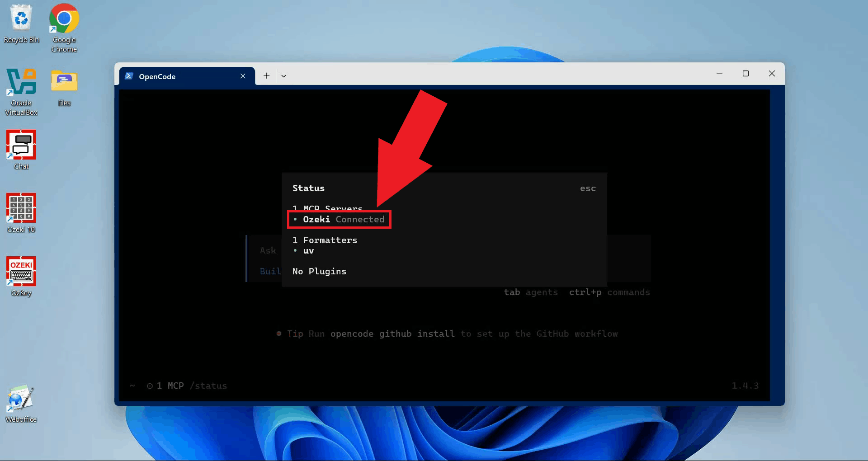Launch Google Chrome from desktop
Viewport: 868px width, 461px height.
(x=64, y=28)
